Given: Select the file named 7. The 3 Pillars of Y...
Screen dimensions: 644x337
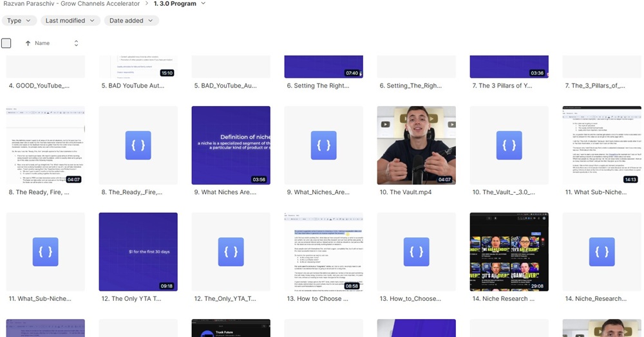Looking at the screenshot, I should point(502,86).
